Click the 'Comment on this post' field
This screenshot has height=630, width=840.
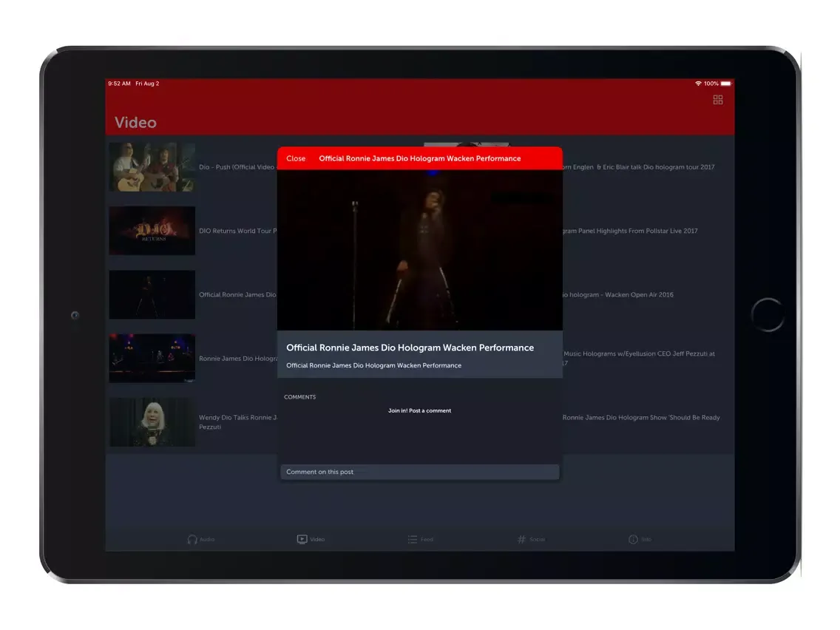pos(419,472)
